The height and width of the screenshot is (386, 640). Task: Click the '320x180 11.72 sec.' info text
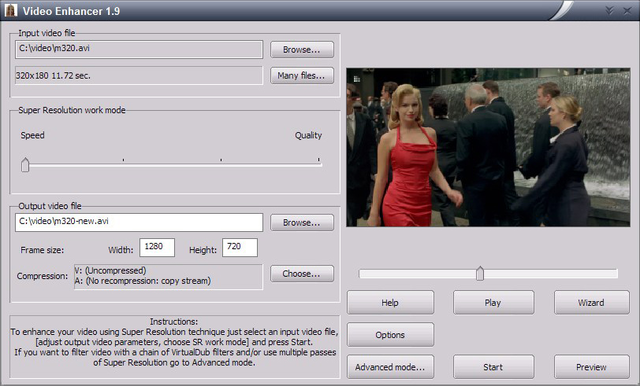point(53,75)
